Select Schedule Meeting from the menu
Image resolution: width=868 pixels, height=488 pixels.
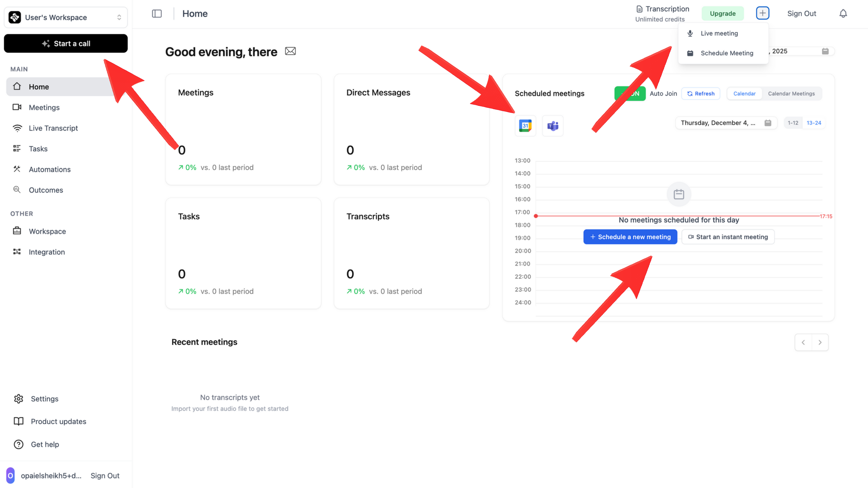(x=727, y=53)
